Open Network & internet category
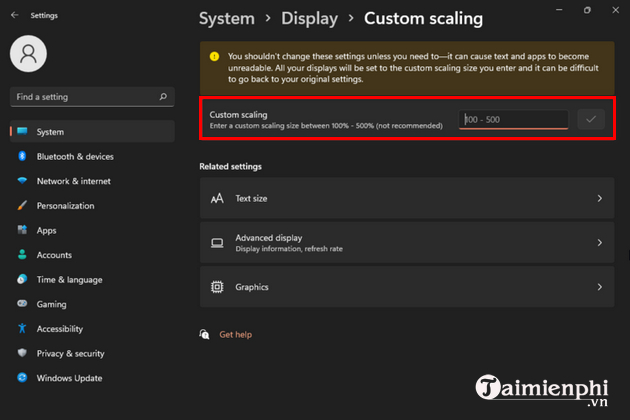The width and height of the screenshot is (630, 420). (x=92, y=181)
